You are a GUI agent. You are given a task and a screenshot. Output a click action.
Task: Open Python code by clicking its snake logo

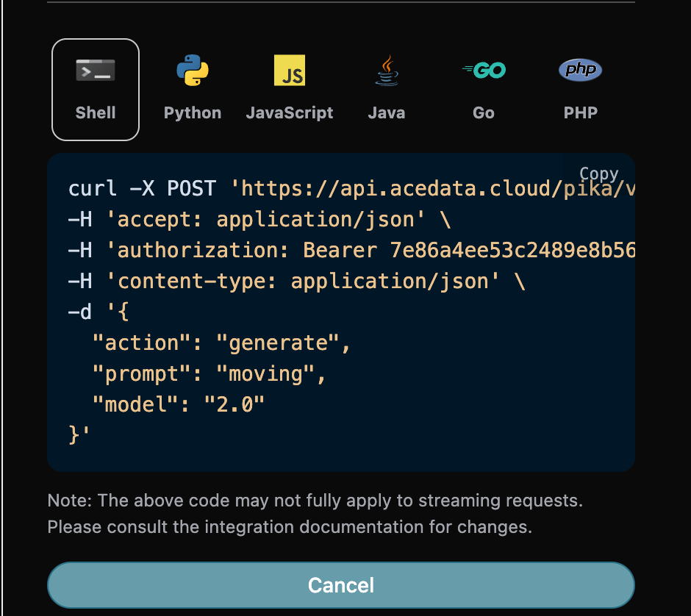point(192,70)
